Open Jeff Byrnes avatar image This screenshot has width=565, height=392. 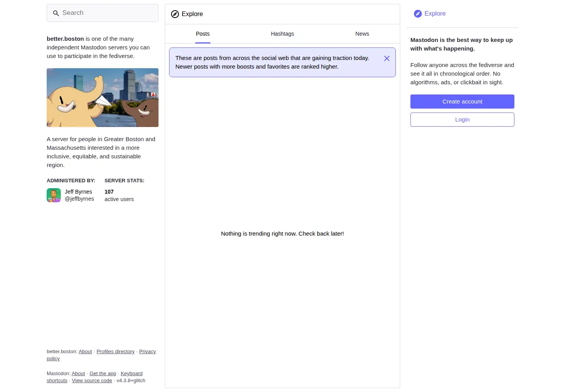(x=54, y=195)
